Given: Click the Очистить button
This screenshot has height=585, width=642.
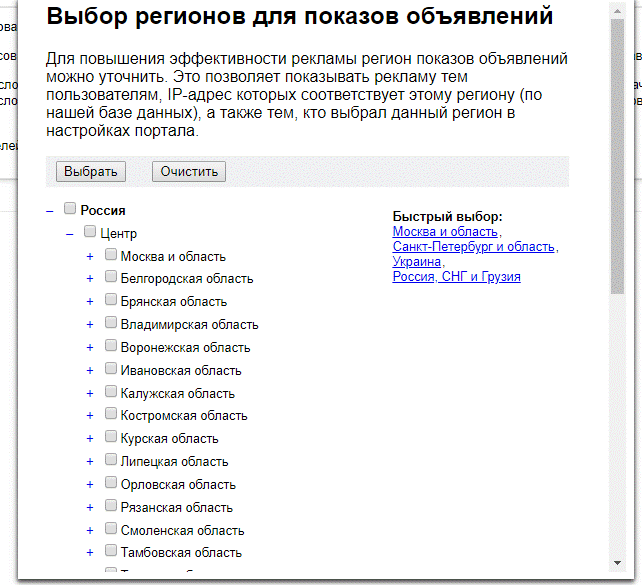Looking at the screenshot, I should [x=189, y=171].
